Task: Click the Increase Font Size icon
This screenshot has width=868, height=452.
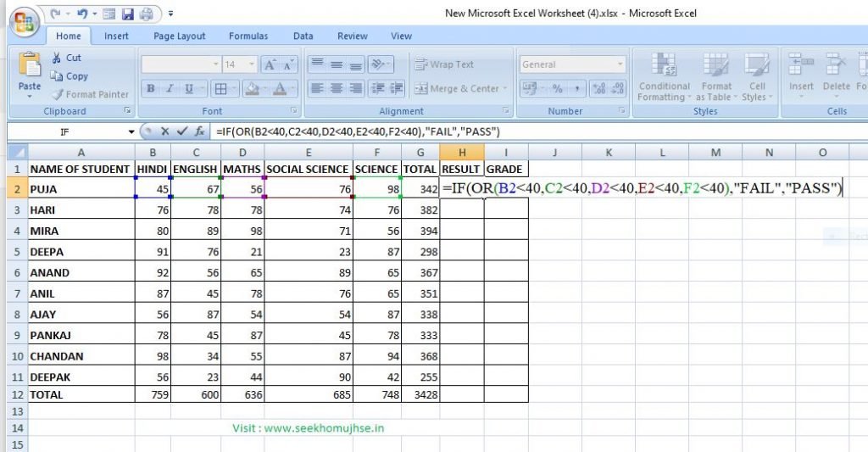Action: coord(270,64)
